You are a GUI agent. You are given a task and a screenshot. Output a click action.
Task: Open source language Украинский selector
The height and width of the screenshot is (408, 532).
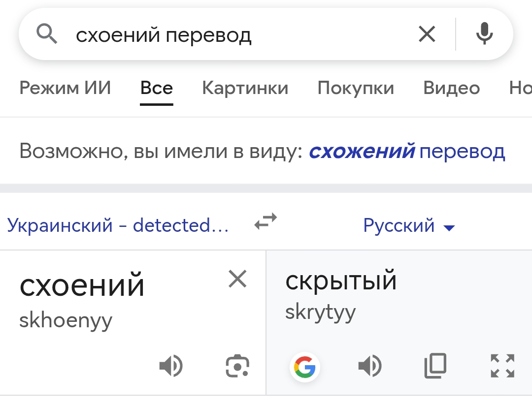click(118, 225)
